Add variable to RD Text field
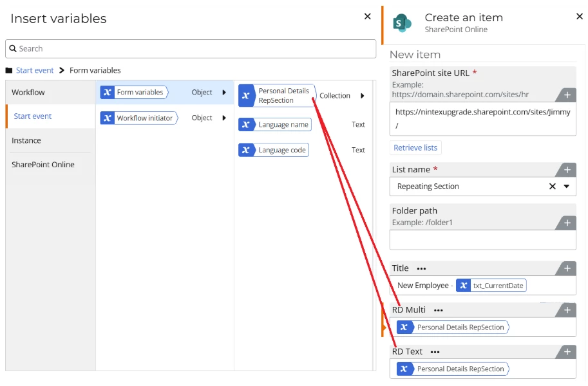The image size is (588, 386). click(567, 351)
